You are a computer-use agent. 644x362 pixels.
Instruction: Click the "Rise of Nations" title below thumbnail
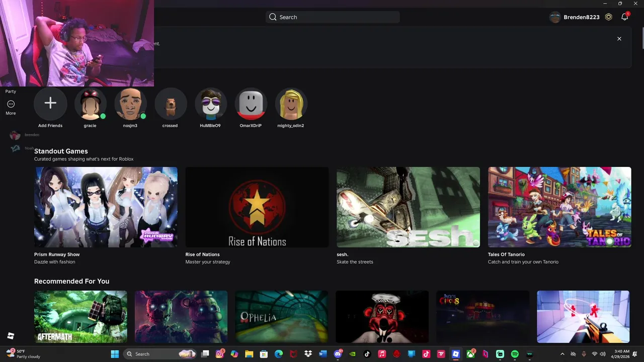click(x=202, y=254)
